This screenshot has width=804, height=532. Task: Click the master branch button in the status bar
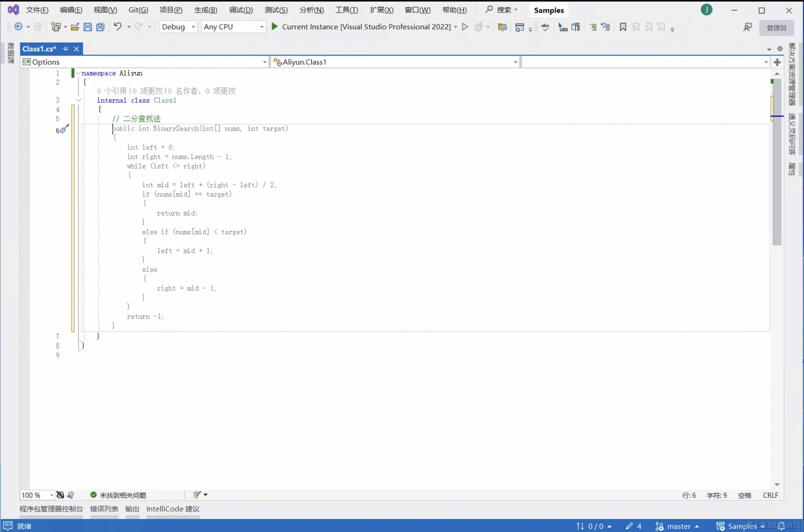678,526
